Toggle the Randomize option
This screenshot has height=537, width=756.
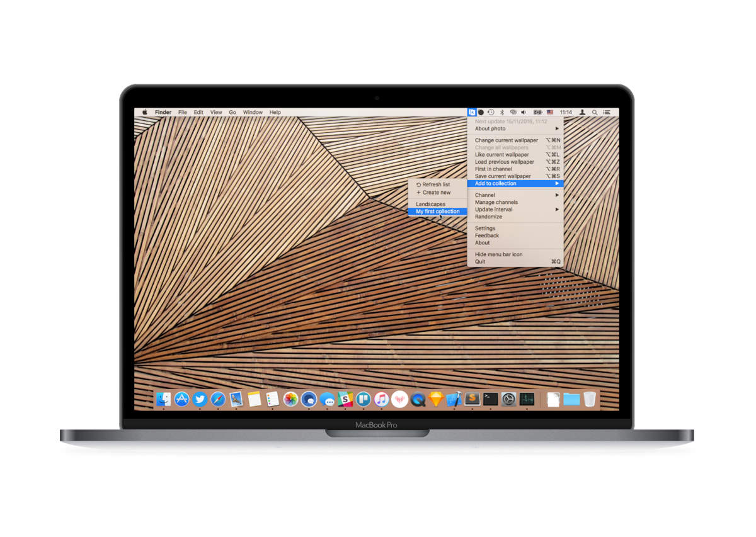515,217
